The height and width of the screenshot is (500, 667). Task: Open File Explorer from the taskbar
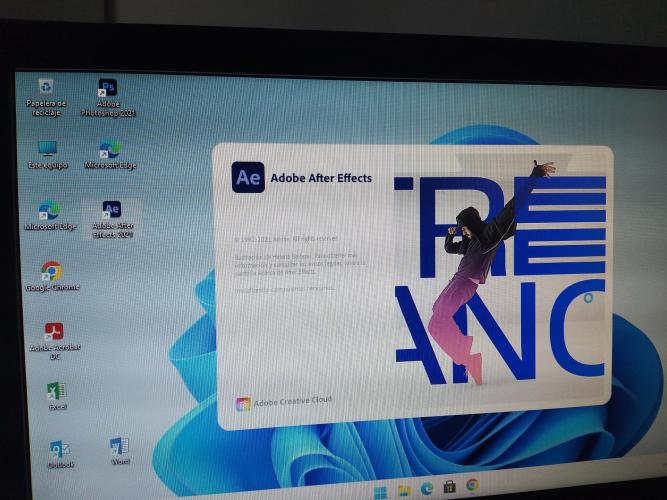pos(404,490)
